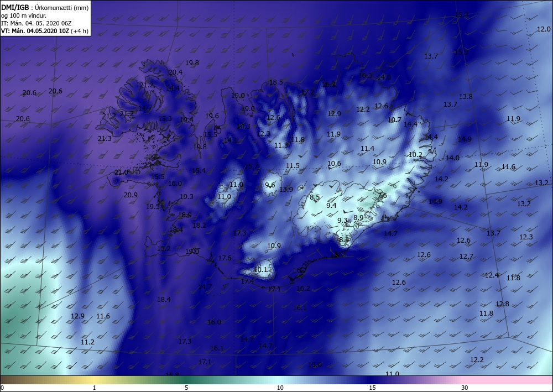This screenshot has width=553, height=392.
Task: Click the map value '15.0'
Action: tap(315, 365)
